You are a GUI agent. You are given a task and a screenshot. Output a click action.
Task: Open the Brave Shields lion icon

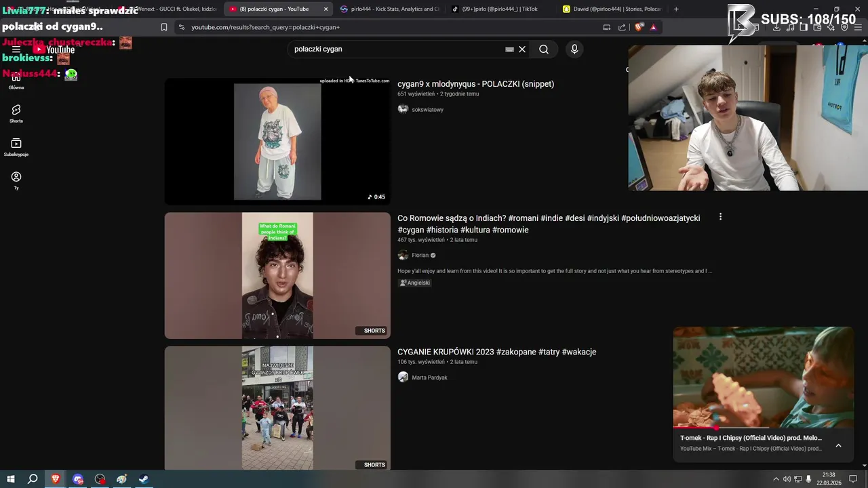click(x=639, y=27)
